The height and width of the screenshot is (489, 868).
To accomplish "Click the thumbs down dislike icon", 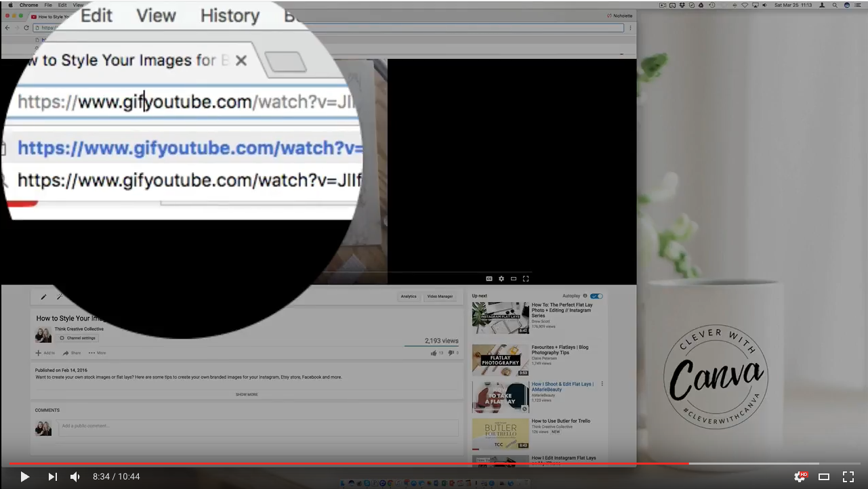I will click(451, 353).
